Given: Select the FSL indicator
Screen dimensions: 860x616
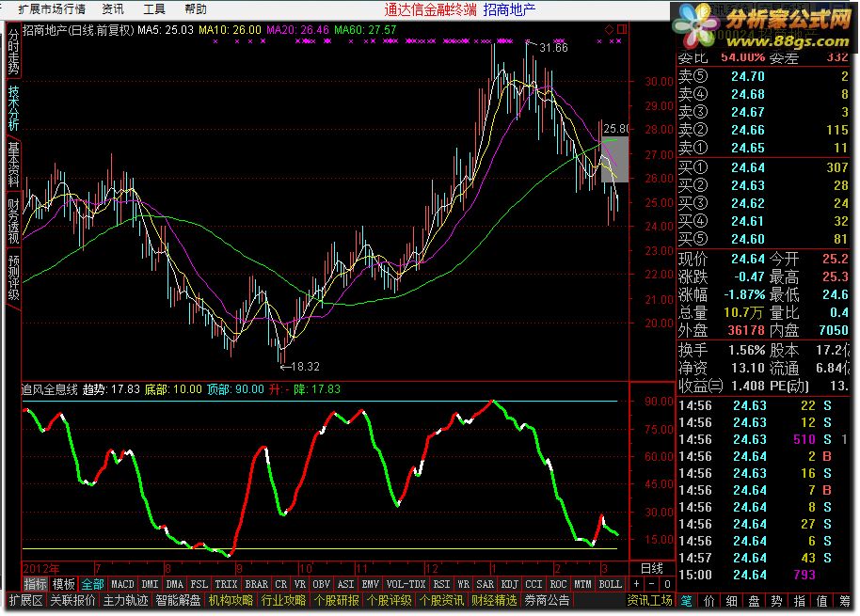Looking at the screenshot, I should coord(199,584).
